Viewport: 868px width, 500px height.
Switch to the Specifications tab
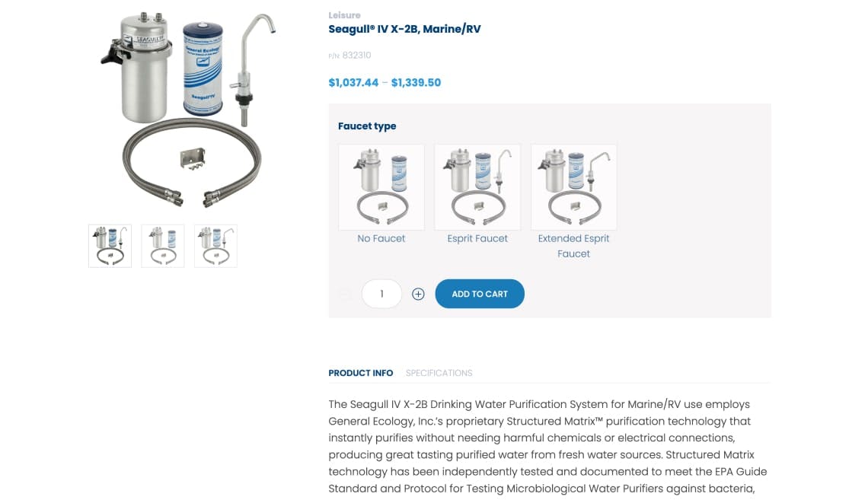point(439,373)
